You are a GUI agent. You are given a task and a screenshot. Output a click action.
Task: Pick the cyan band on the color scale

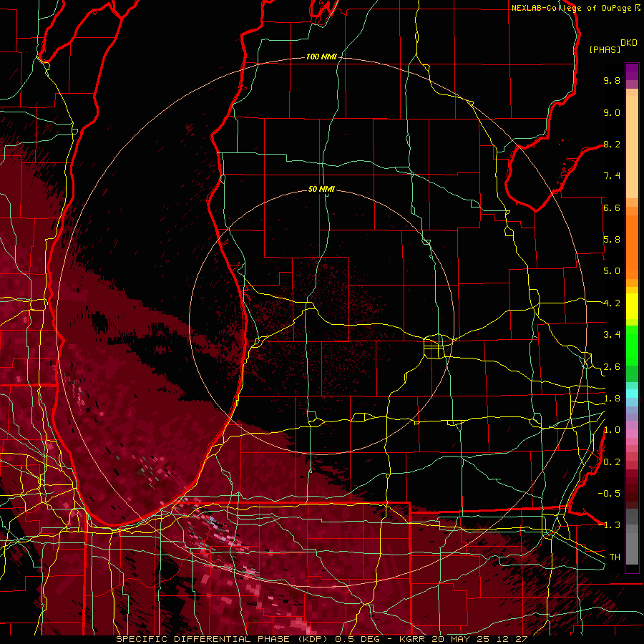tap(632, 394)
